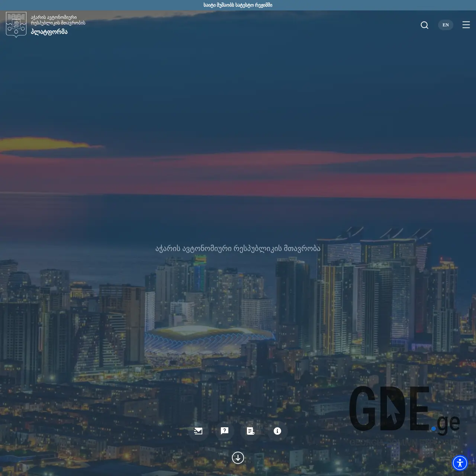Open the hamburger navigation menu
The height and width of the screenshot is (476, 476).
tap(466, 25)
